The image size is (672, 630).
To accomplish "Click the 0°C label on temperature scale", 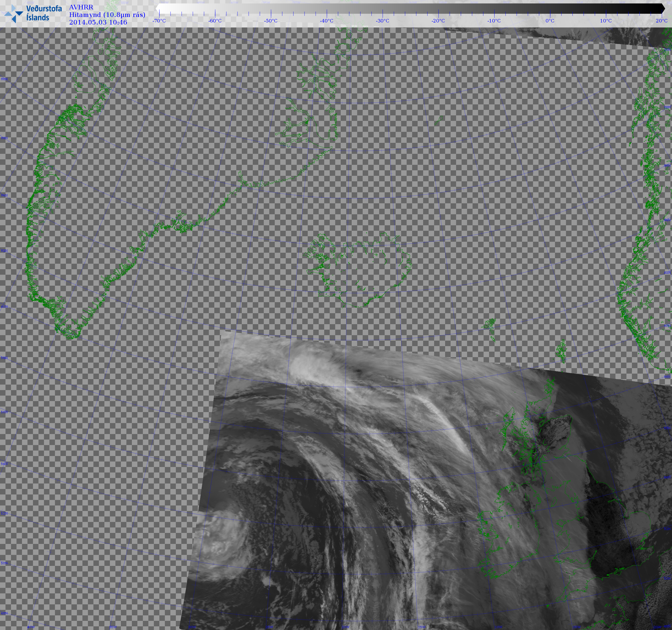I will 550,21.
